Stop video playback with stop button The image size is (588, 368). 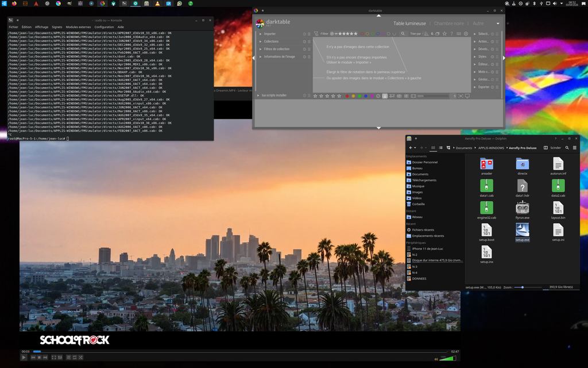point(39,358)
